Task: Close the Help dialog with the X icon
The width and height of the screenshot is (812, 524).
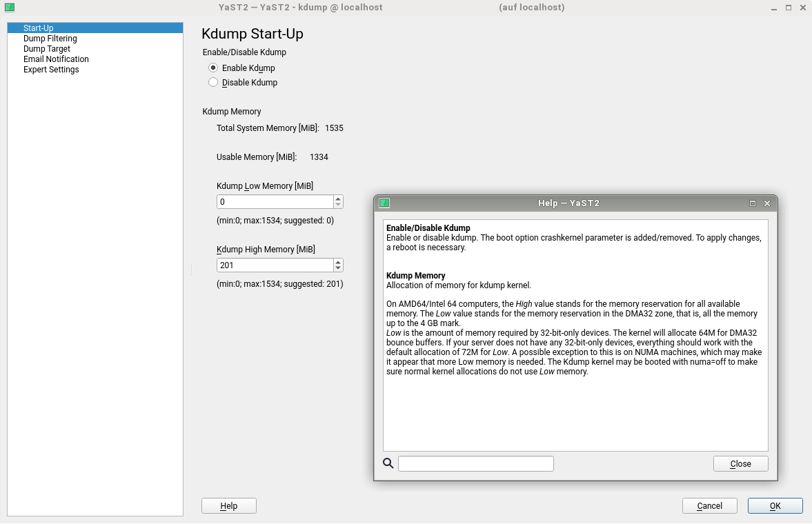Action: [766, 203]
